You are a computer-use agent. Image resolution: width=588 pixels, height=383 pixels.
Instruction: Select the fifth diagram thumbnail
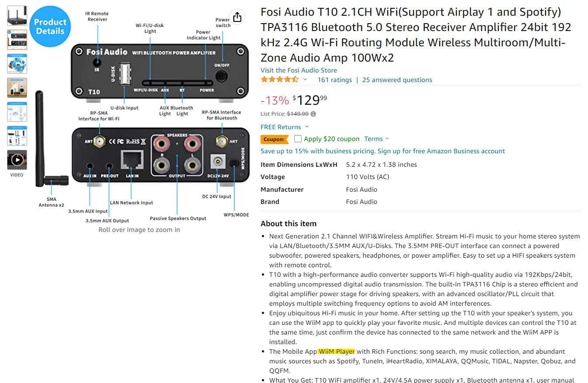(x=17, y=112)
